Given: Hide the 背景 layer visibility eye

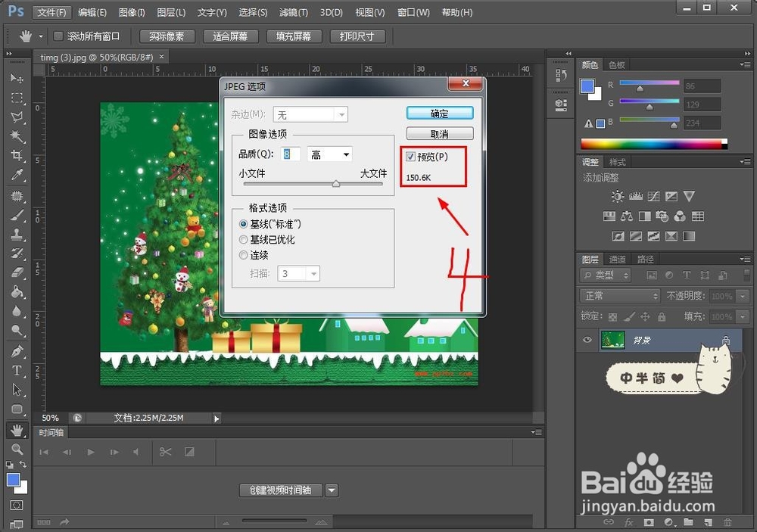Looking at the screenshot, I should 587,340.
